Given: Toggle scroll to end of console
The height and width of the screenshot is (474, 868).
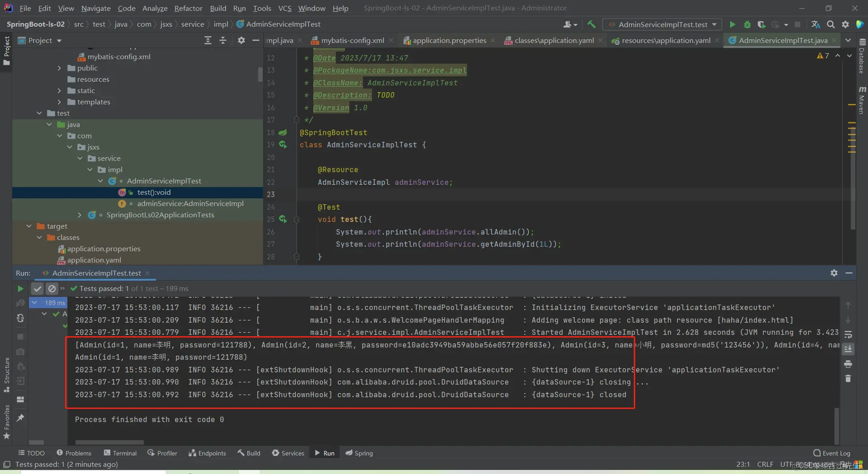Looking at the screenshot, I should coord(848,349).
